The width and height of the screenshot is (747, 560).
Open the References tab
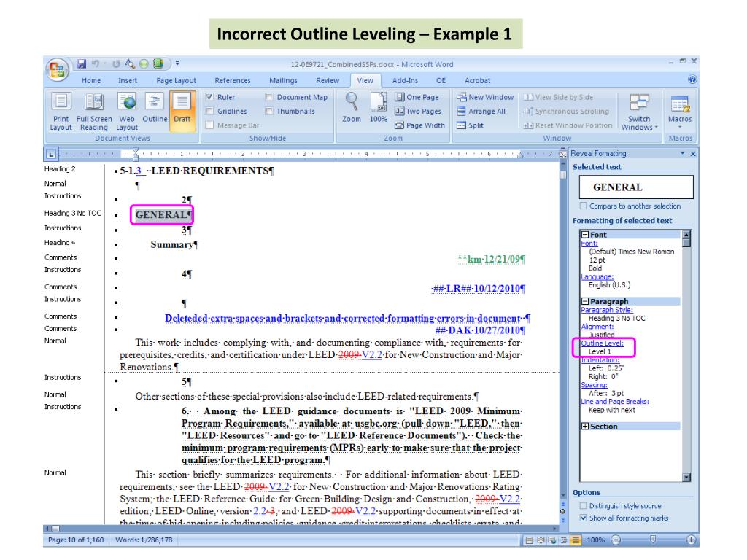tap(233, 80)
